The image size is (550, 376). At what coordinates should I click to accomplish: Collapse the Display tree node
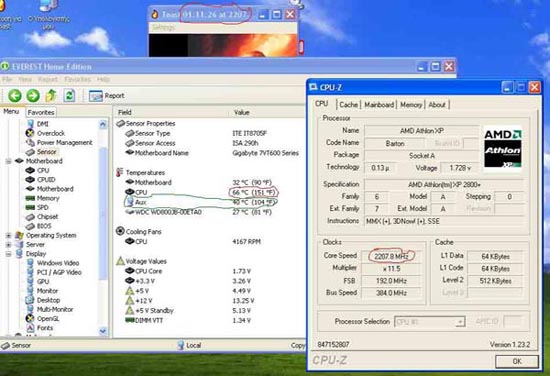8,254
